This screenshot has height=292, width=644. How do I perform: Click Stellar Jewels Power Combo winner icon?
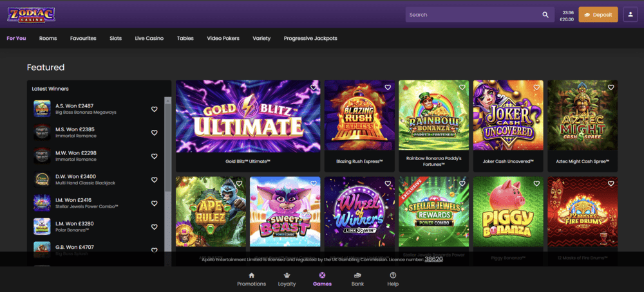pos(42,203)
